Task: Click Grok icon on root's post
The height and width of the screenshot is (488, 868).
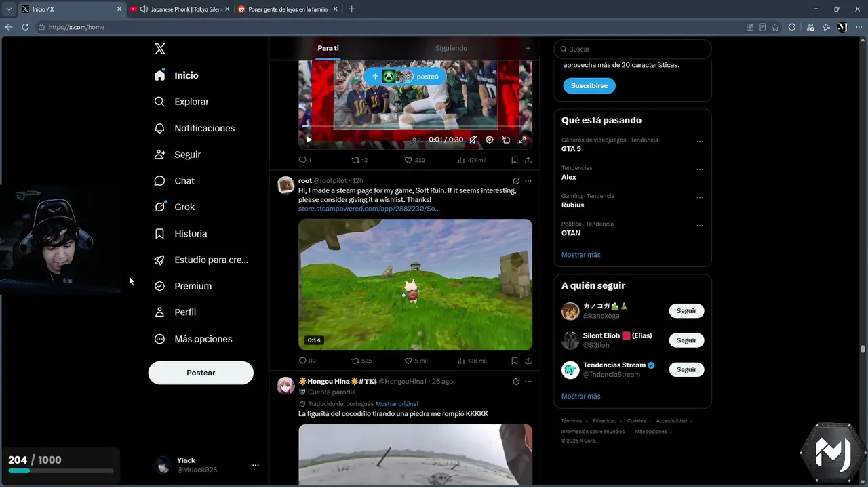Action: coord(516,181)
